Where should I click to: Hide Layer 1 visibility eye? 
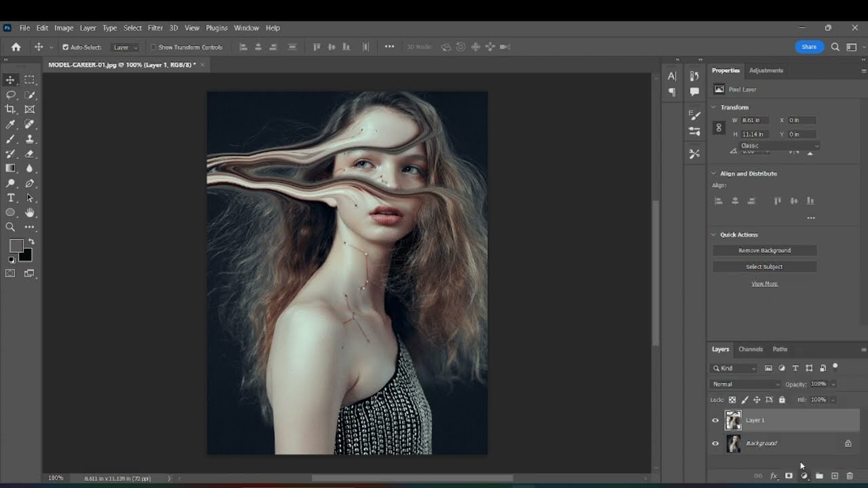pyautogui.click(x=715, y=420)
